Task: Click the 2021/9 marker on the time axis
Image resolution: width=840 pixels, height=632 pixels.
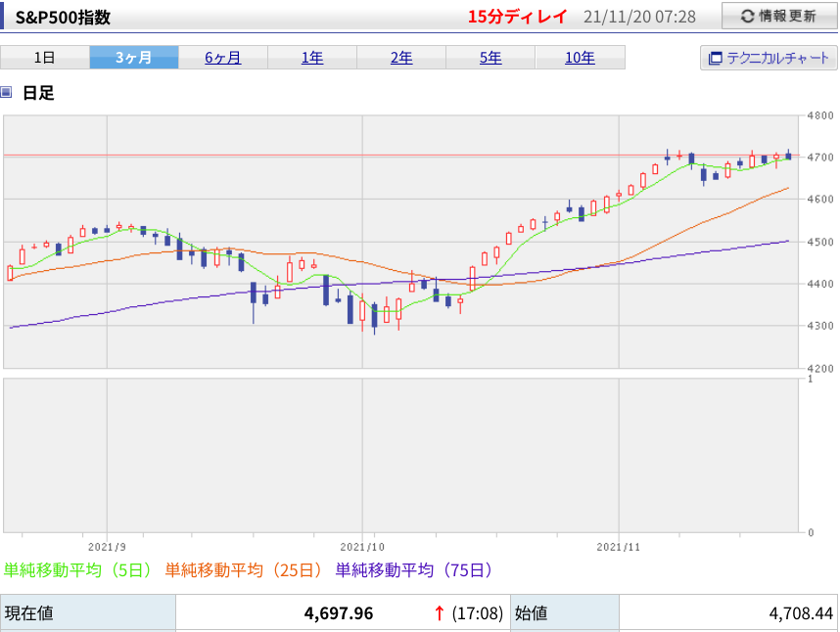Action: click(x=107, y=547)
